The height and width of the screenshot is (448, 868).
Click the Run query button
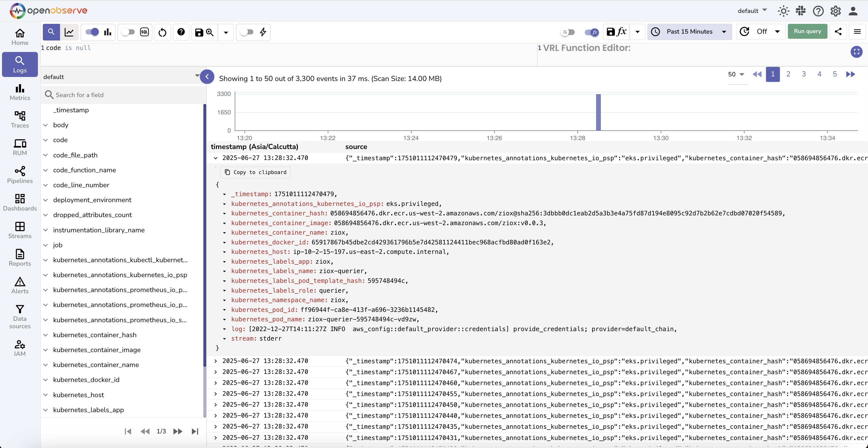[807, 31]
